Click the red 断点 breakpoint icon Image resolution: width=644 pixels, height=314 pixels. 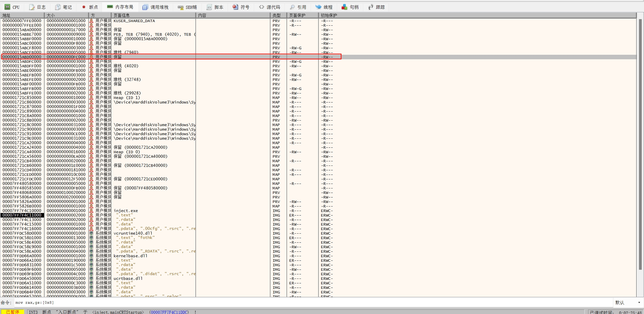(84, 7)
